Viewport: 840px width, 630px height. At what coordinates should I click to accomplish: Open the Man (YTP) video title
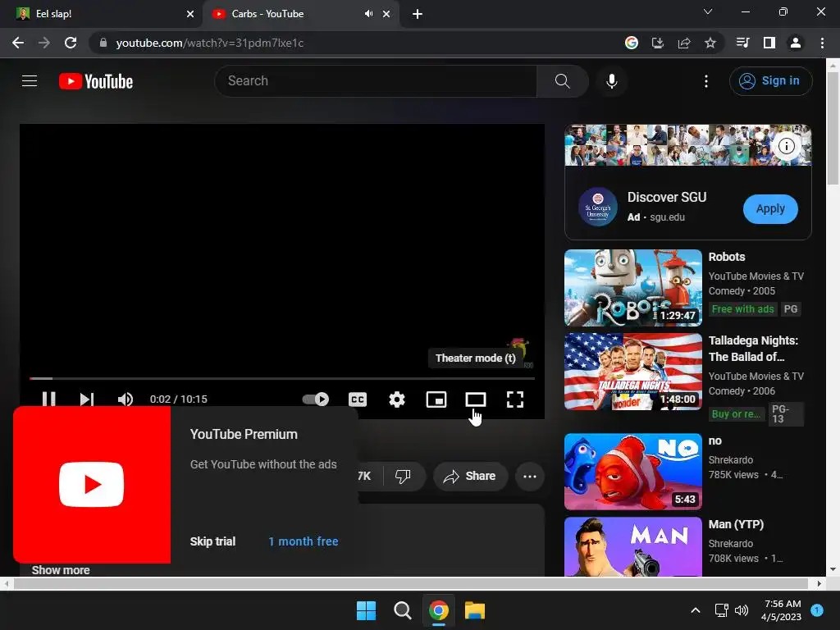736,524
